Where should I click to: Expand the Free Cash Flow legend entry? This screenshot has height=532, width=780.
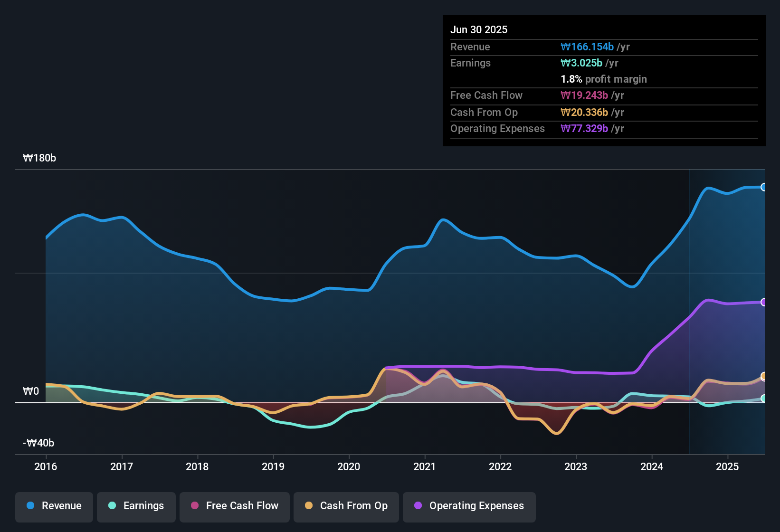click(234, 506)
